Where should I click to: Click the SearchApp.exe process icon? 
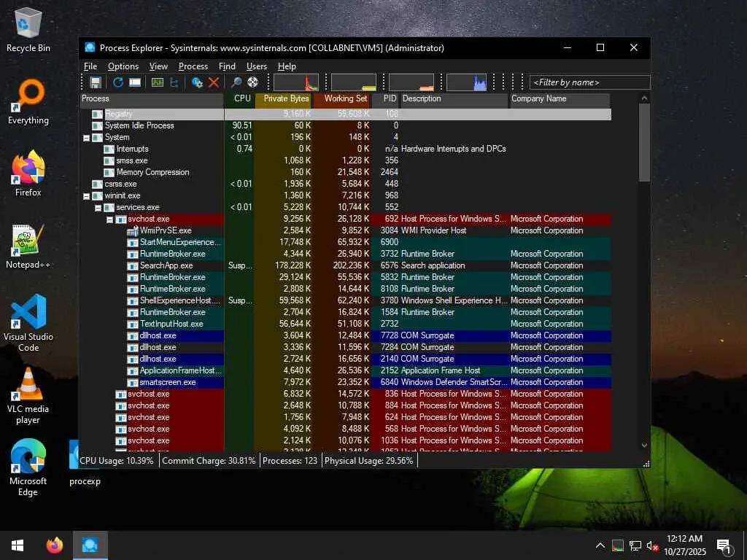click(x=133, y=265)
